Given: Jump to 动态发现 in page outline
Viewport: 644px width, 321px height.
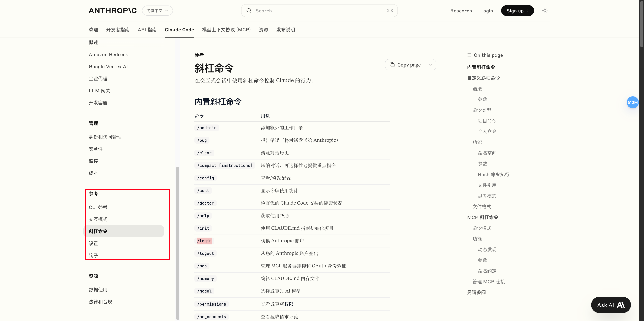Looking at the screenshot, I should (487, 250).
